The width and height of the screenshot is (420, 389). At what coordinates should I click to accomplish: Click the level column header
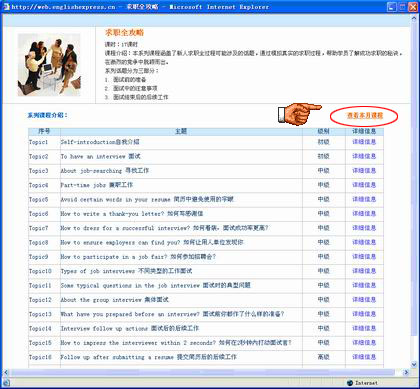tap(323, 131)
